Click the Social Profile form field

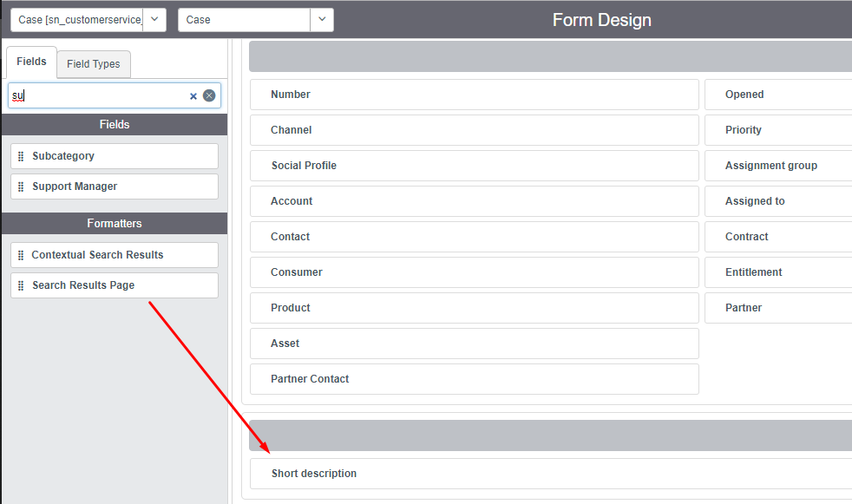[x=474, y=166]
